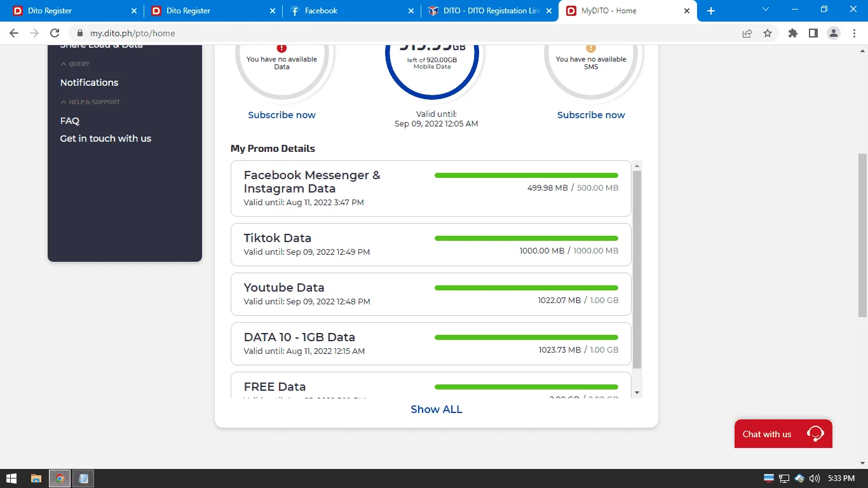Open Notifications in the sidebar
Viewport: 868px width, 488px height.
[x=89, y=83]
